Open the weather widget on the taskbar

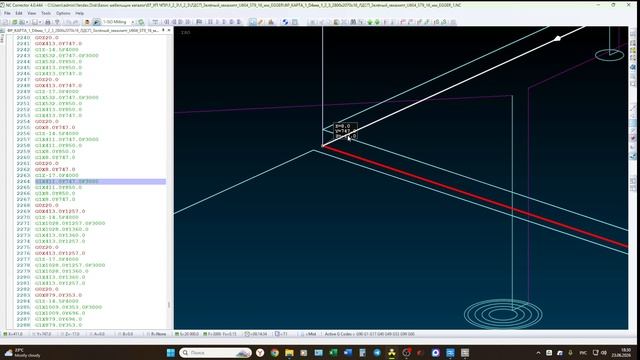pos(22,353)
